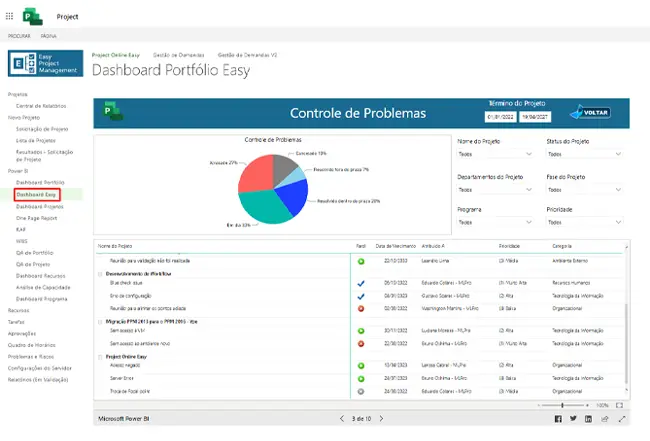Screen dimensions: 650x441
Task: Go to the previous report page arrow
Action: (342, 419)
